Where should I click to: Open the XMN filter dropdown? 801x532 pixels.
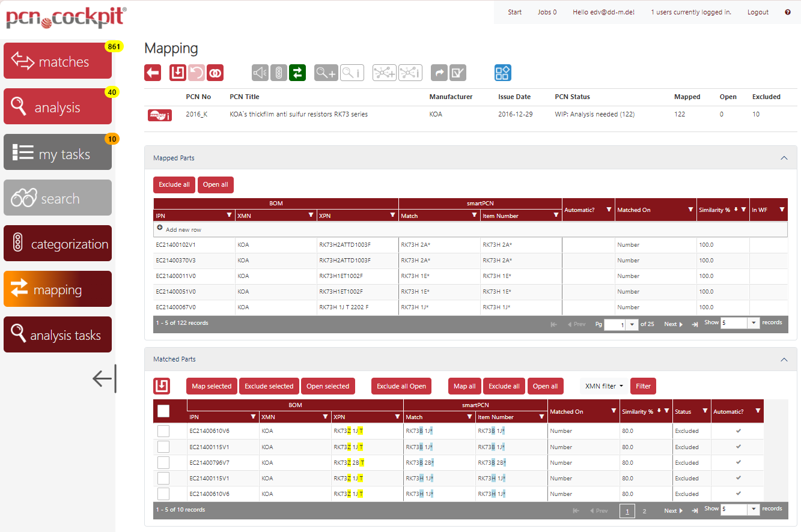[x=604, y=386]
